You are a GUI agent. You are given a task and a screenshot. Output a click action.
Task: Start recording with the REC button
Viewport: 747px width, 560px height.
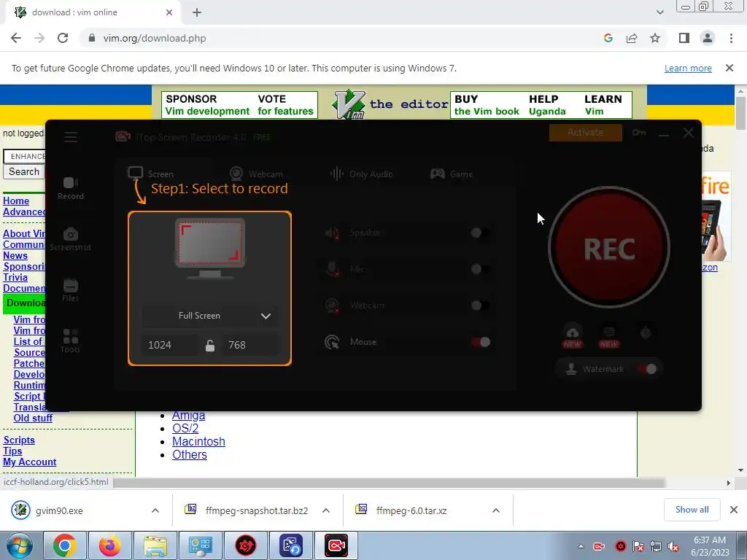coord(609,248)
